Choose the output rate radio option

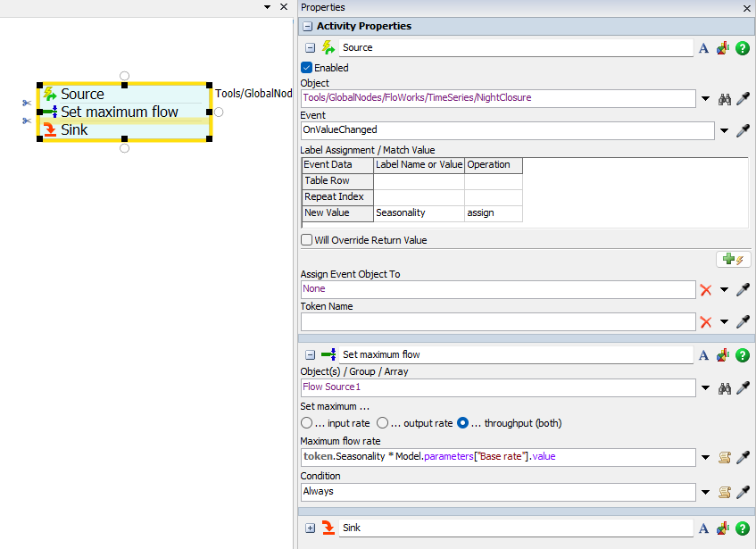tap(382, 423)
